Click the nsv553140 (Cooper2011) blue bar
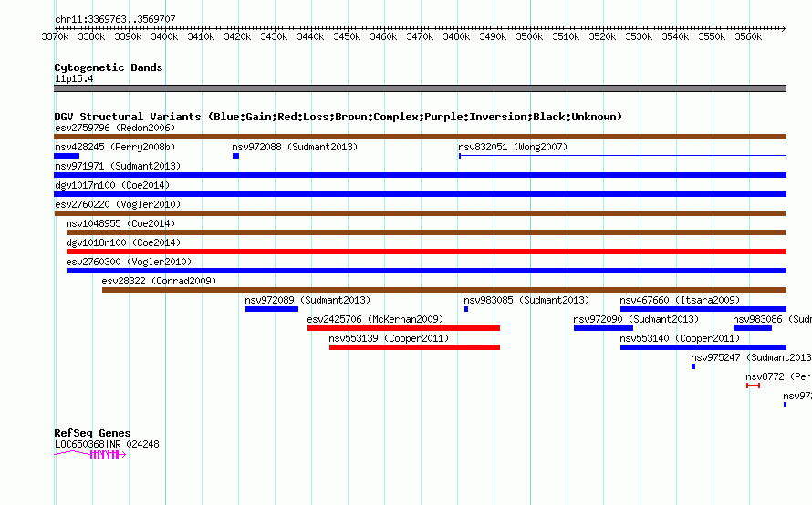The height and width of the screenshot is (505, 812). pos(703,347)
